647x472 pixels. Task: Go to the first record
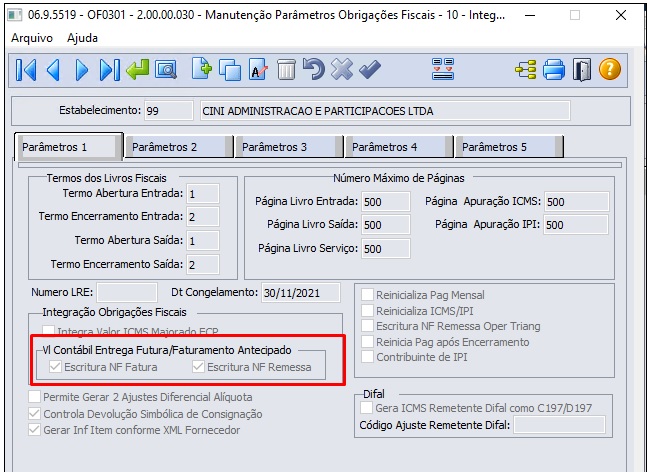click(x=26, y=70)
